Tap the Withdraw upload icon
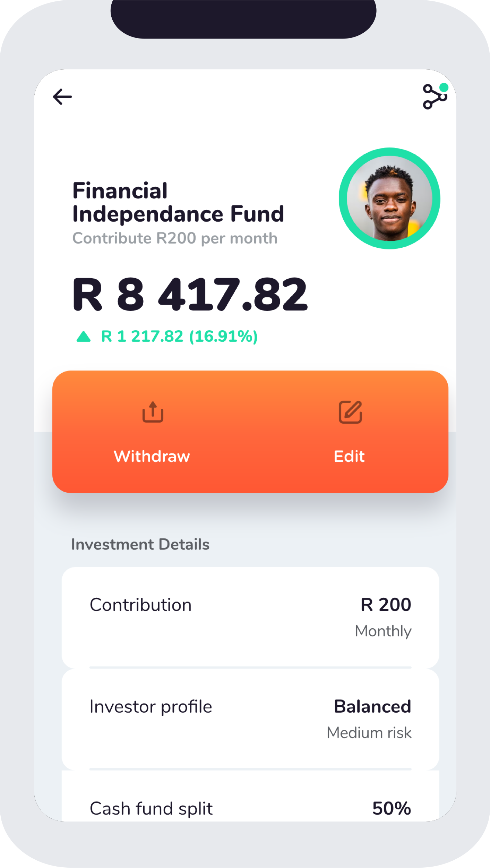The image size is (490, 868). 153,412
